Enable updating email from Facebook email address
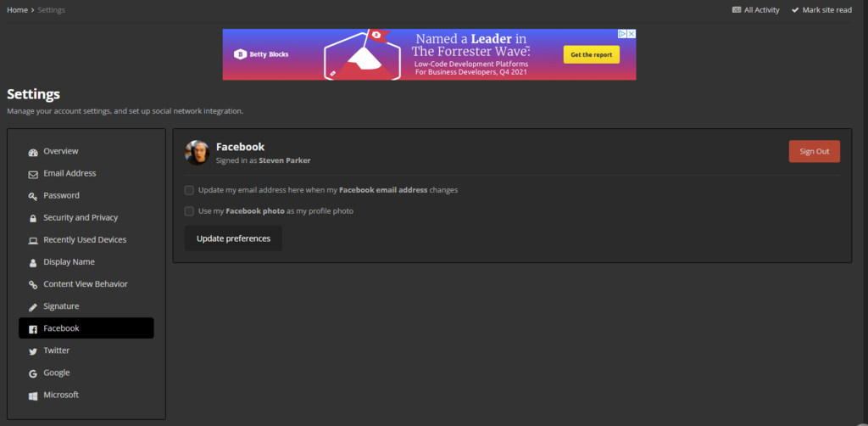 [189, 191]
